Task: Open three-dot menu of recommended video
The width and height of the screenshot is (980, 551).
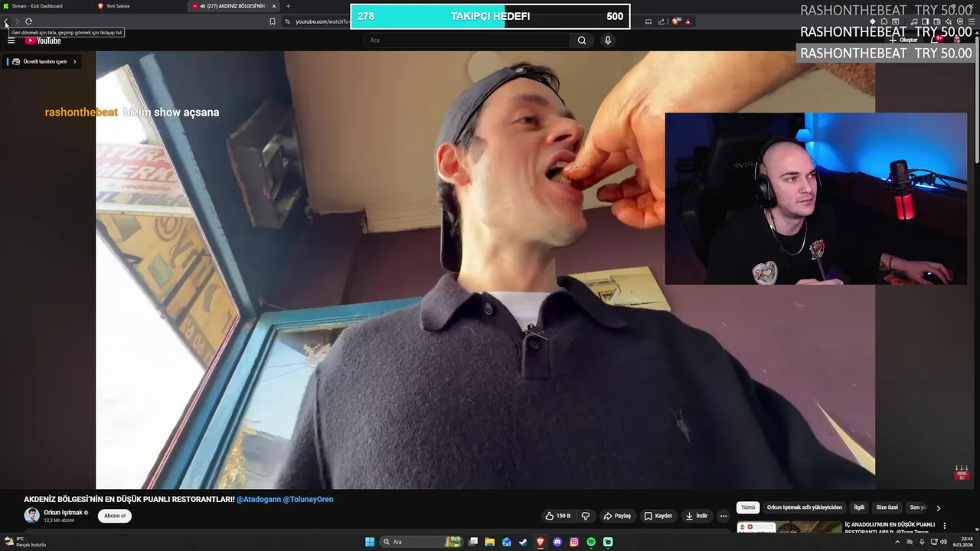Action: 945,526
